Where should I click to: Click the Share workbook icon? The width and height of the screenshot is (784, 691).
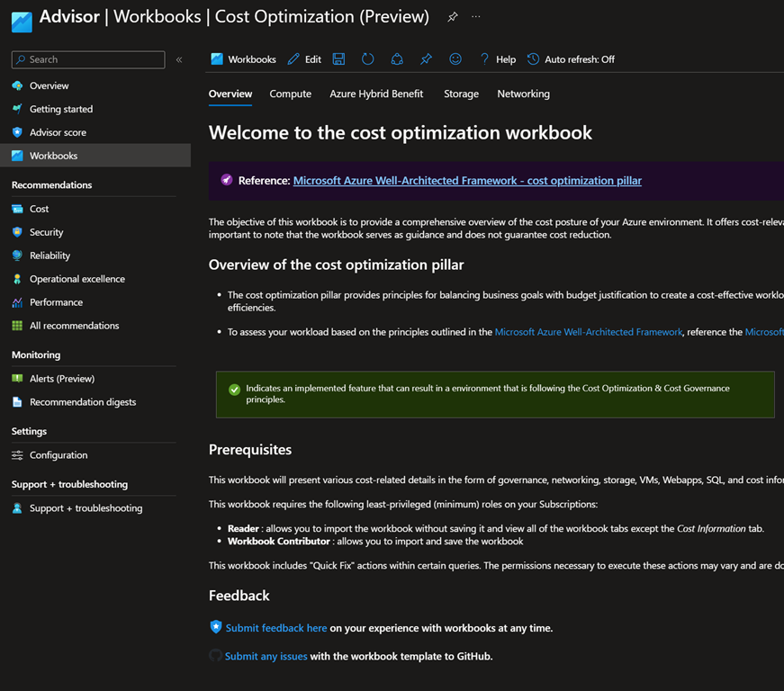coord(397,59)
